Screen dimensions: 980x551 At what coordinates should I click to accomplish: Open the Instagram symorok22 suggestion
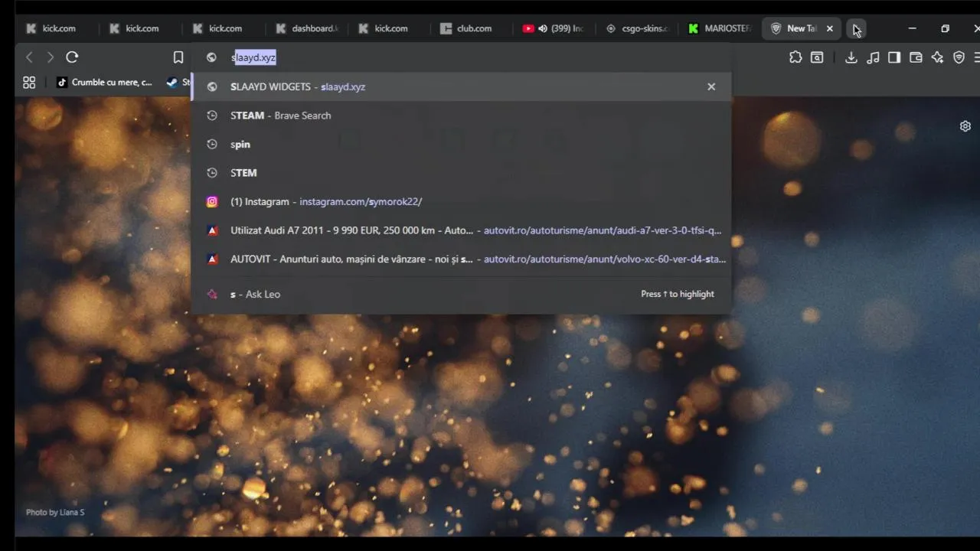point(462,201)
